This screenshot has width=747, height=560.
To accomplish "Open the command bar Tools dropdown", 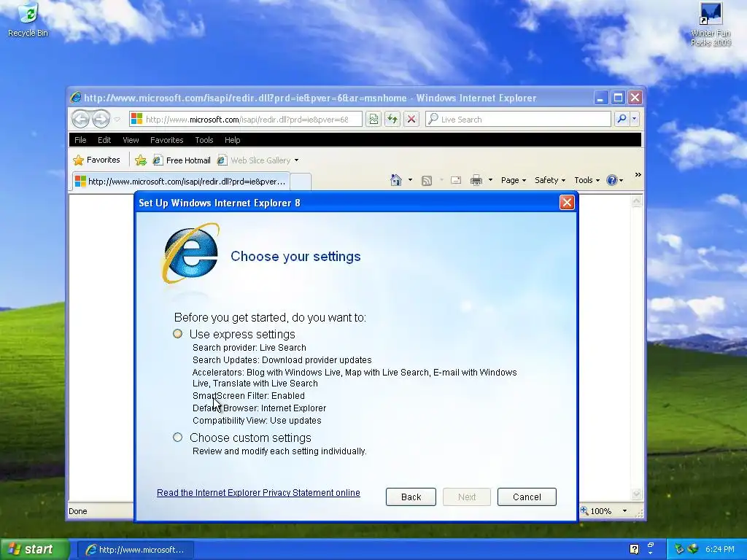I will click(587, 180).
